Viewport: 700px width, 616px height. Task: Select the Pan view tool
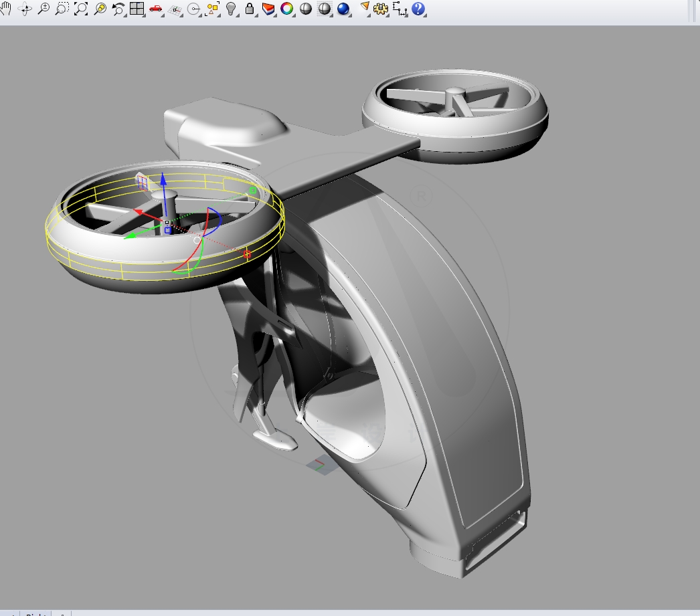(8, 9)
